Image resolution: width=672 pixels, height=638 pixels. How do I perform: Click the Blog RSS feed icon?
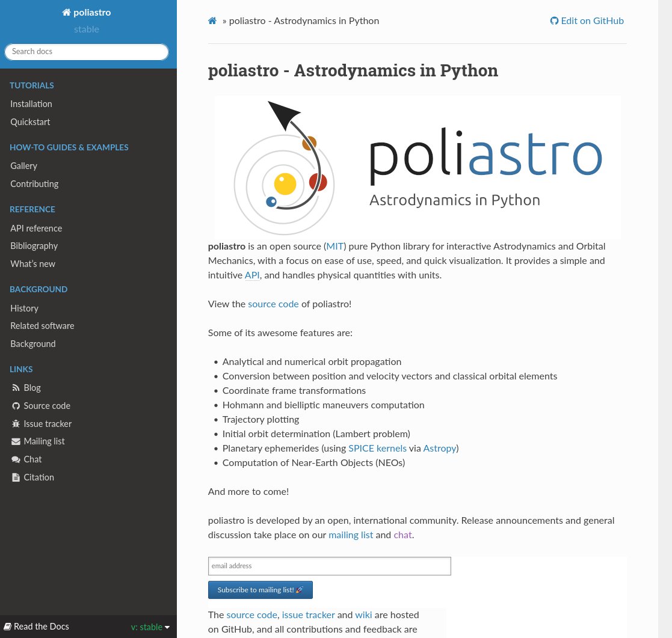pos(16,388)
